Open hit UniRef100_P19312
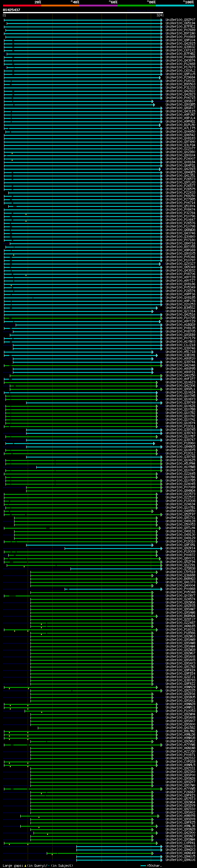The height and width of the screenshot is (868, 197). click(x=180, y=454)
